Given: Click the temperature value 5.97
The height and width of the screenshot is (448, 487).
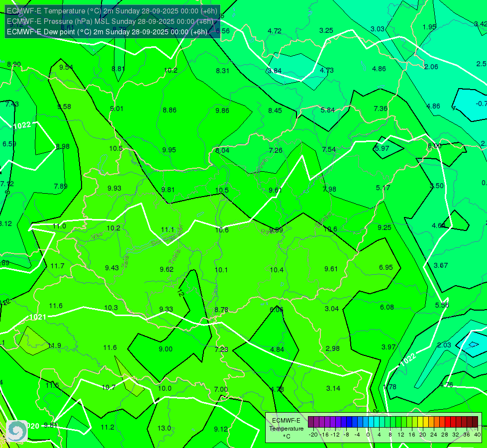Looking at the screenshot, I should click(382, 148).
